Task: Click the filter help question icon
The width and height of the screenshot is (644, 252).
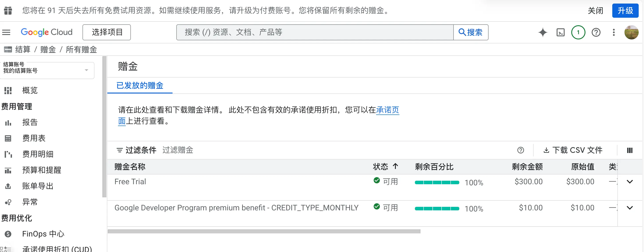Action: (x=520, y=150)
